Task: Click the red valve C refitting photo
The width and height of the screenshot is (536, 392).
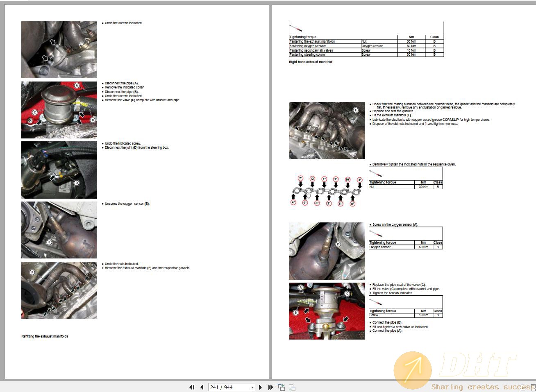Action: point(327,311)
